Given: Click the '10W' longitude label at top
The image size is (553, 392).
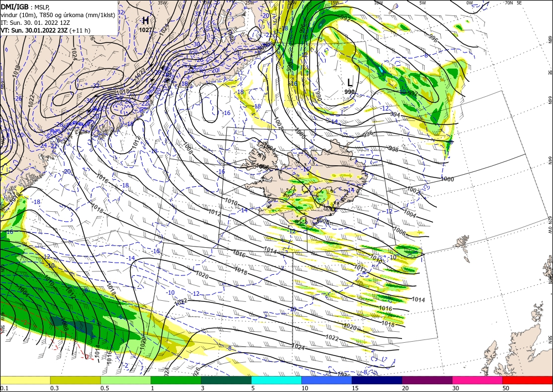Looking at the screenshot, I should pyautogui.click(x=378, y=3).
